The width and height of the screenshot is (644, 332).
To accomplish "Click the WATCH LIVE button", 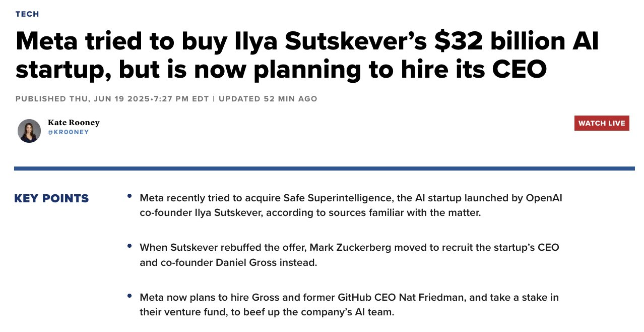I will pos(602,123).
